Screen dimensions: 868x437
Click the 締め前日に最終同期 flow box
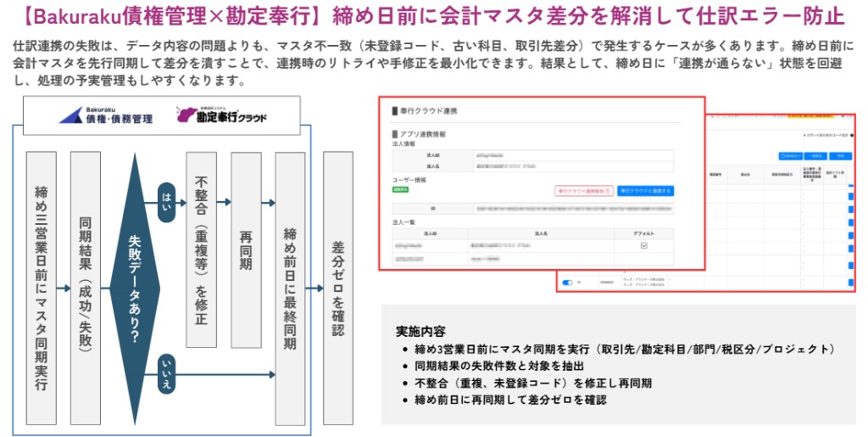coord(290,289)
